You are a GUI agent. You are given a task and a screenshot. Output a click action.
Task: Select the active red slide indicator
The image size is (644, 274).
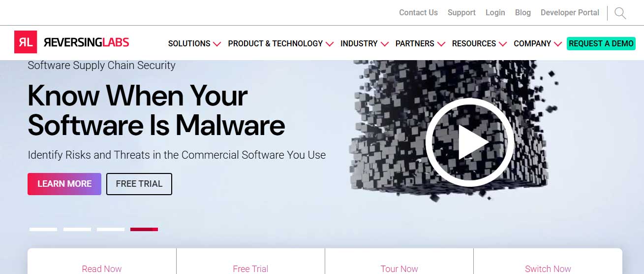coord(144,229)
